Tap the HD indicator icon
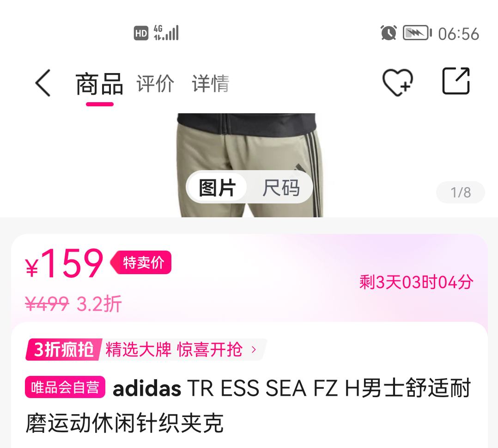The height and width of the screenshot is (448, 498). pos(141,33)
